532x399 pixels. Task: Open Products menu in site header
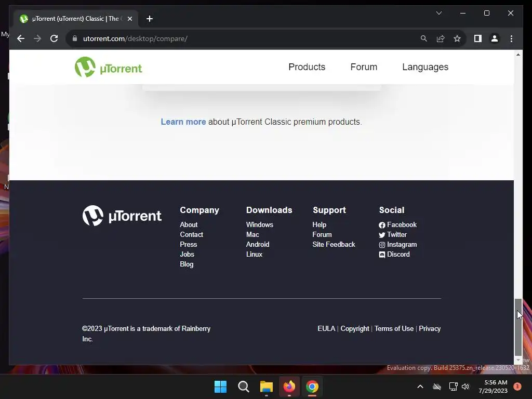pyautogui.click(x=307, y=67)
